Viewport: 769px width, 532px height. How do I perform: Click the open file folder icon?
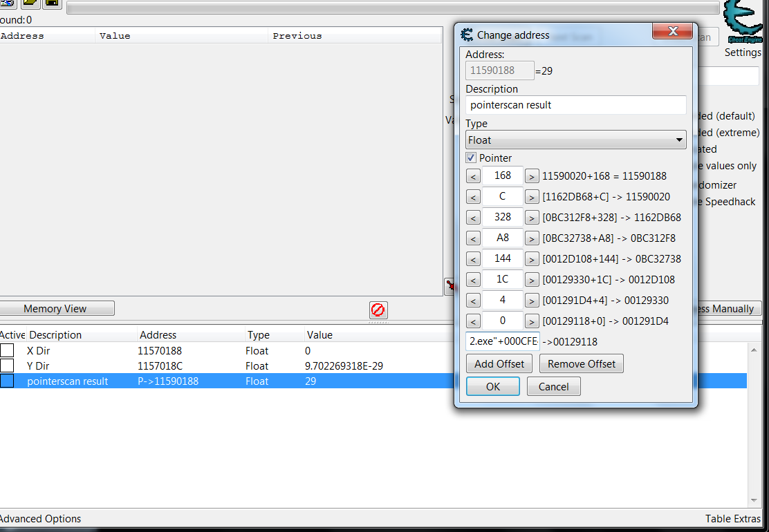(x=30, y=3)
